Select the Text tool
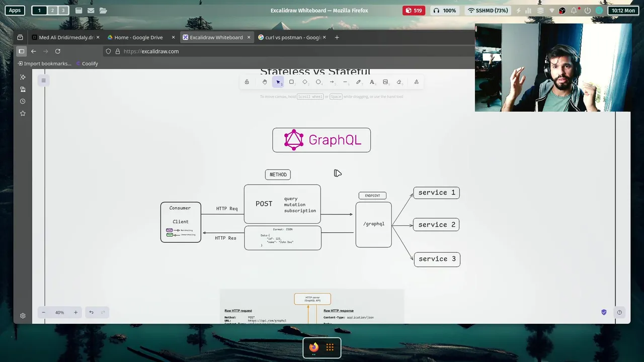The image size is (644, 362). coord(372,82)
